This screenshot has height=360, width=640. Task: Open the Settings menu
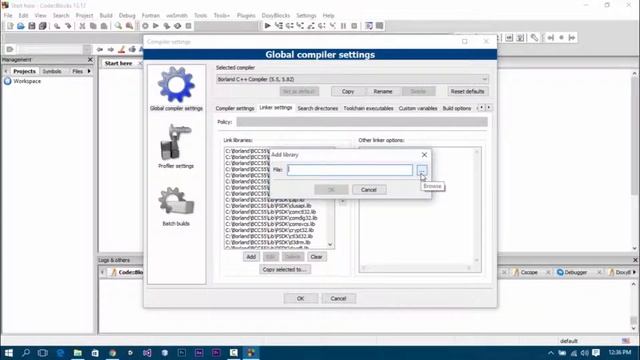tap(306, 16)
